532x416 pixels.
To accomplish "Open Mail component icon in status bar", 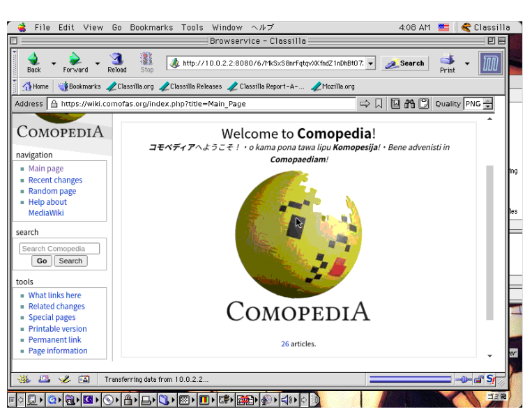I will 44,379.
